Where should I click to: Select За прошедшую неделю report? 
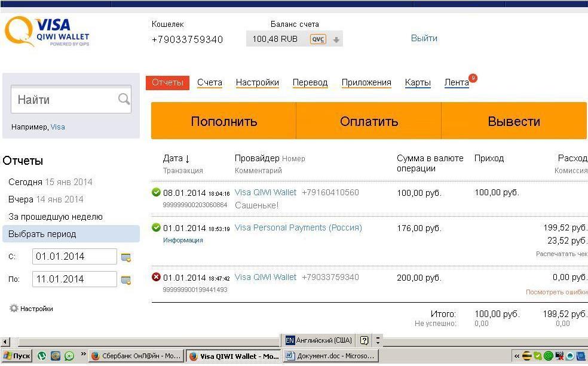tap(56, 217)
